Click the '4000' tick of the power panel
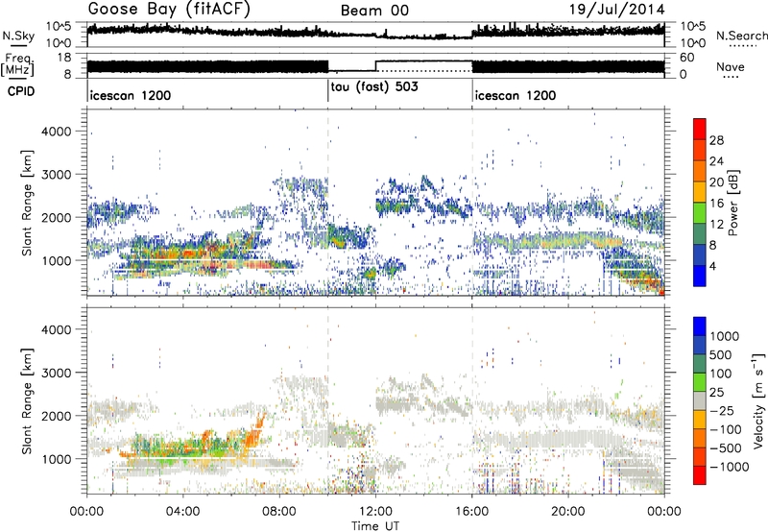Image resolution: width=768 pixels, height=532 pixels. click(56, 132)
